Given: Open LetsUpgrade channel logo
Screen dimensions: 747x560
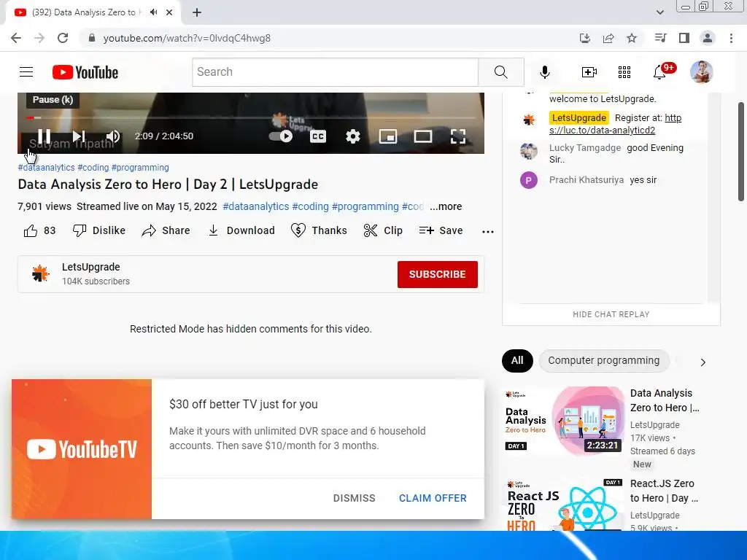Looking at the screenshot, I should pyautogui.click(x=41, y=274).
